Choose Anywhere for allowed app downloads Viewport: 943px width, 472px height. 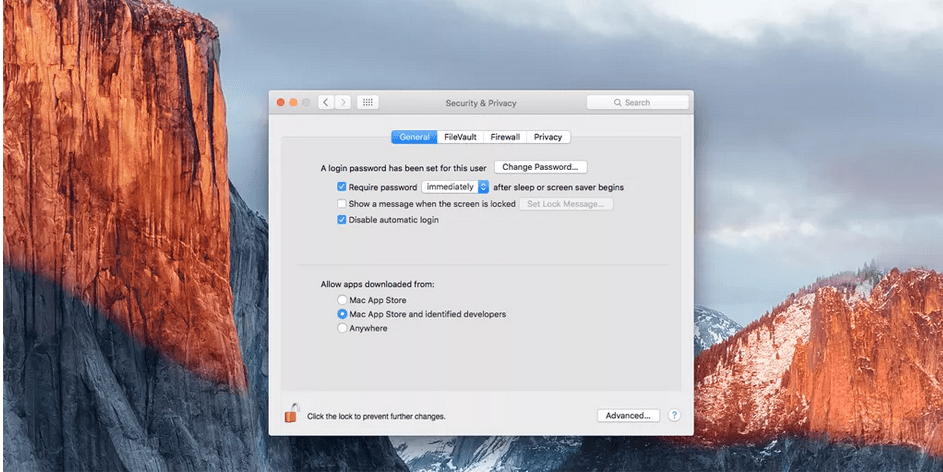[x=343, y=328]
